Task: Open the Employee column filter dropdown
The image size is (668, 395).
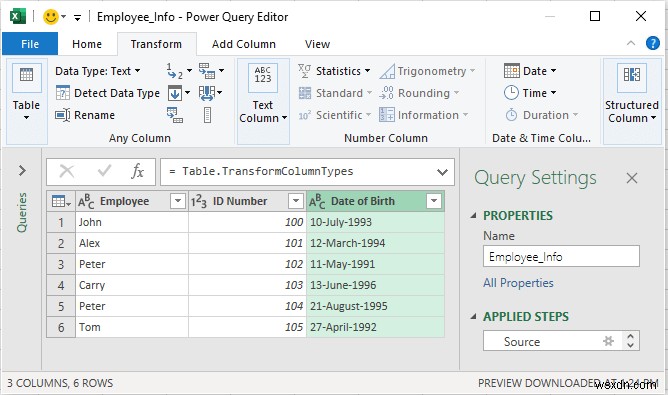Action: [x=178, y=201]
